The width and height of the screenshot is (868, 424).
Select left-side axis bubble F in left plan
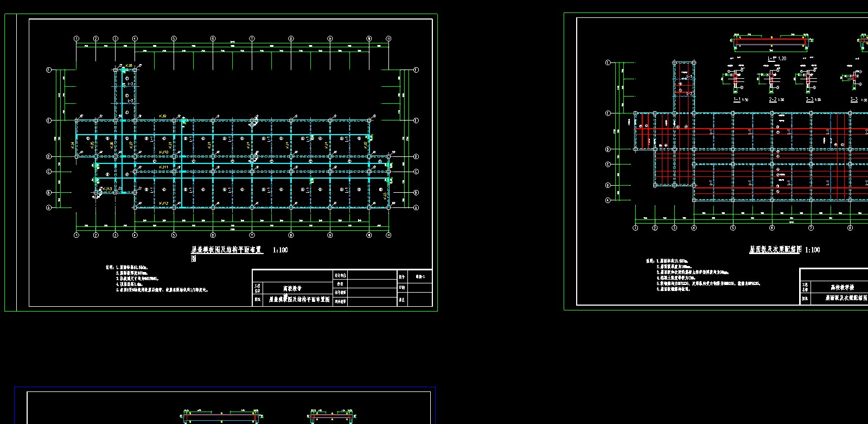tap(49, 70)
